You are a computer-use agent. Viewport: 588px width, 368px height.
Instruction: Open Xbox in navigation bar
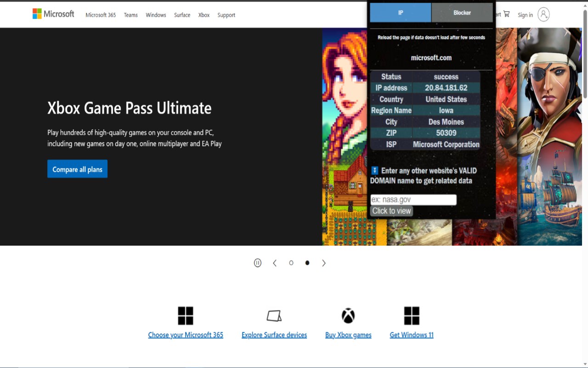[x=204, y=15]
